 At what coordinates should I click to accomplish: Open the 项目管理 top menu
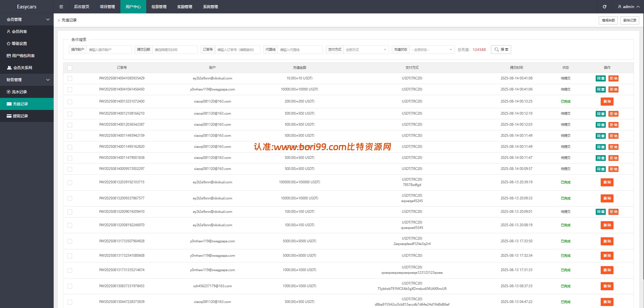tap(107, 7)
